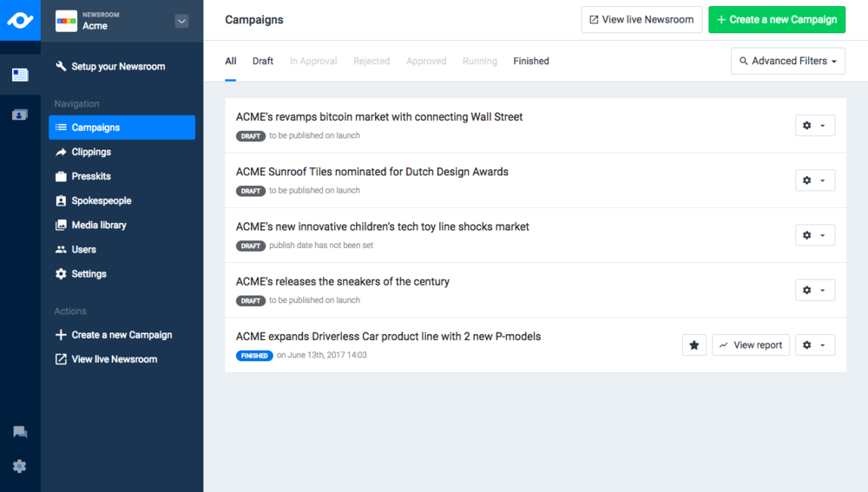Click View report for Driverless Car campaign
The height and width of the screenshot is (492, 868).
pyautogui.click(x=751, y=344)
